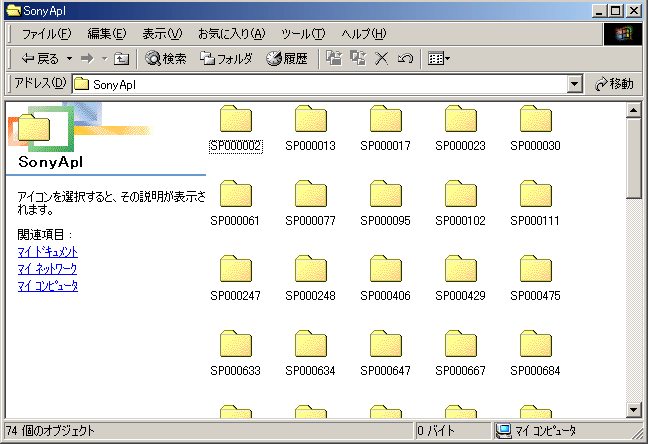Viewport: 648px width, 444px height.
Task: Toggle the Folders (フォルダ) pane button
Action: point(226,59)
